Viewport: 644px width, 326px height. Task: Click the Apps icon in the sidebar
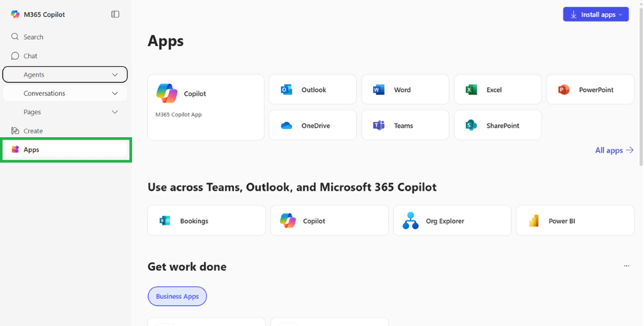tap(15, 150)
